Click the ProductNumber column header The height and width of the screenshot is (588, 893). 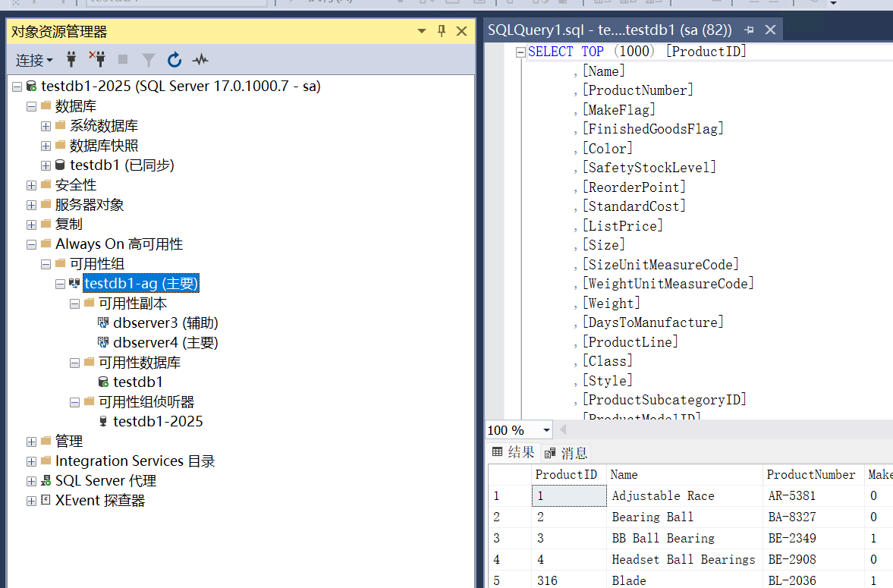click(x=810, y=475)
